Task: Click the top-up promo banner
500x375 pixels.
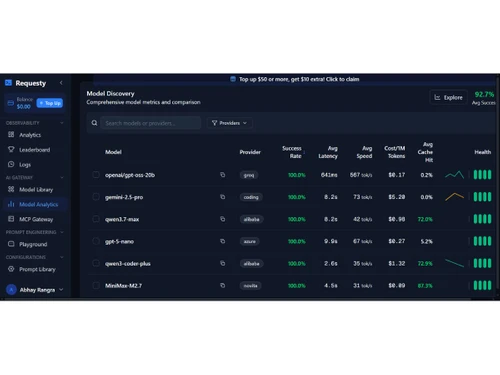Action: [295, 79]
